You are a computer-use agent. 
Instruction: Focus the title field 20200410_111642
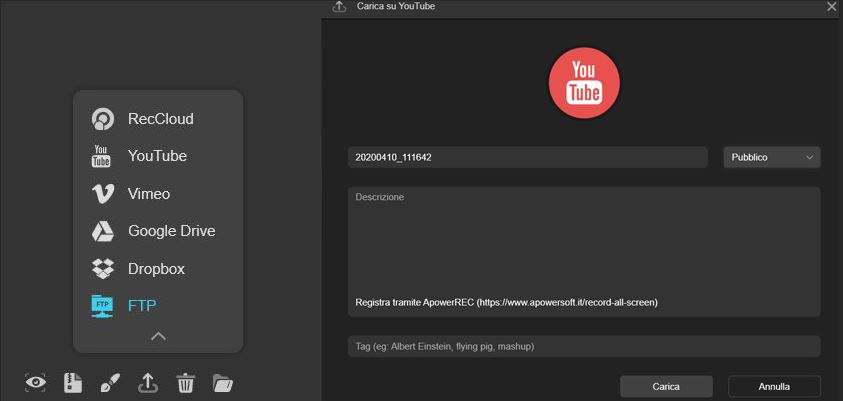528,157
